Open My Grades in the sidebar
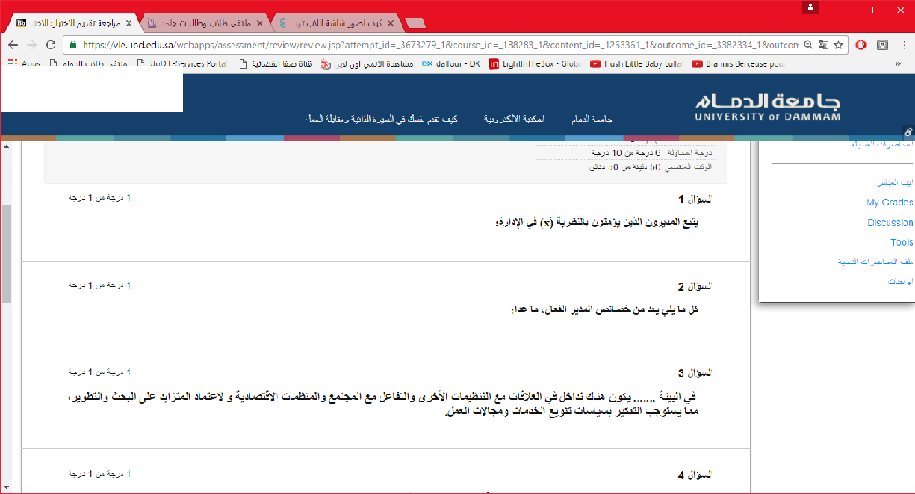The width and height of the screenshot is (915, 494). [x=890, y=202]
